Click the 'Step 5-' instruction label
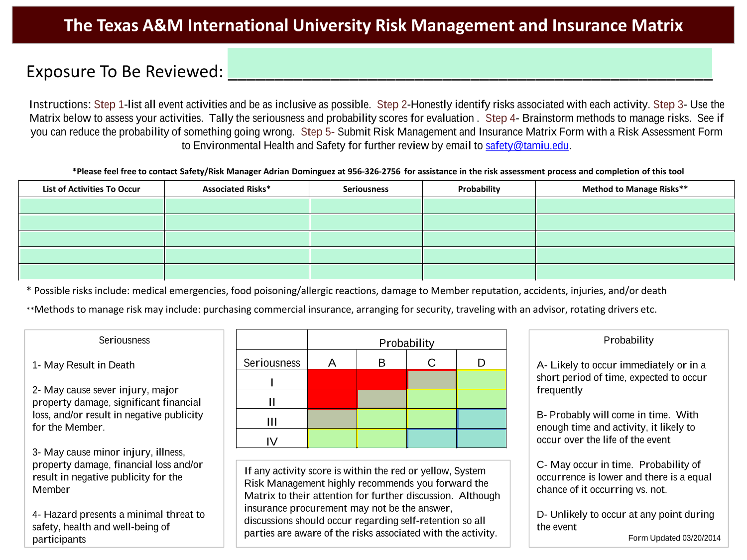747x560 pixels. [x=318, y=132]
